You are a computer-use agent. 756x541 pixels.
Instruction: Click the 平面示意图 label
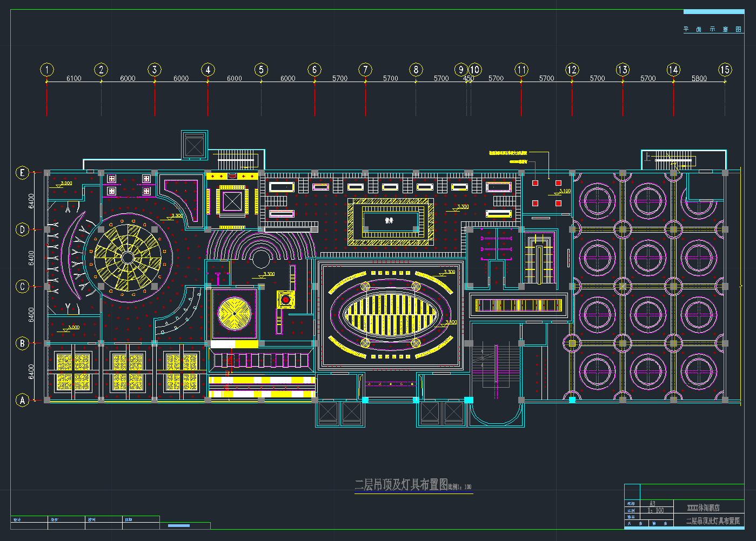712,30
